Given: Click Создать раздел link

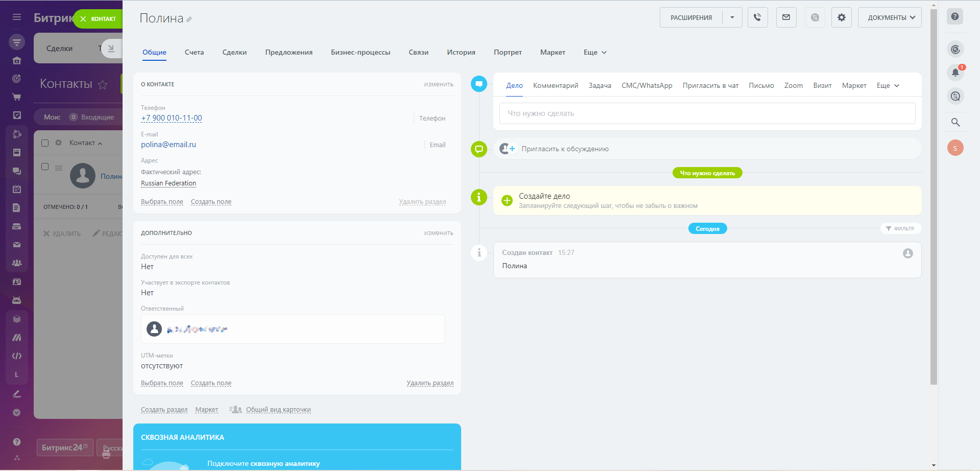Looking at the screenshot, I should [x=164, y=410].
